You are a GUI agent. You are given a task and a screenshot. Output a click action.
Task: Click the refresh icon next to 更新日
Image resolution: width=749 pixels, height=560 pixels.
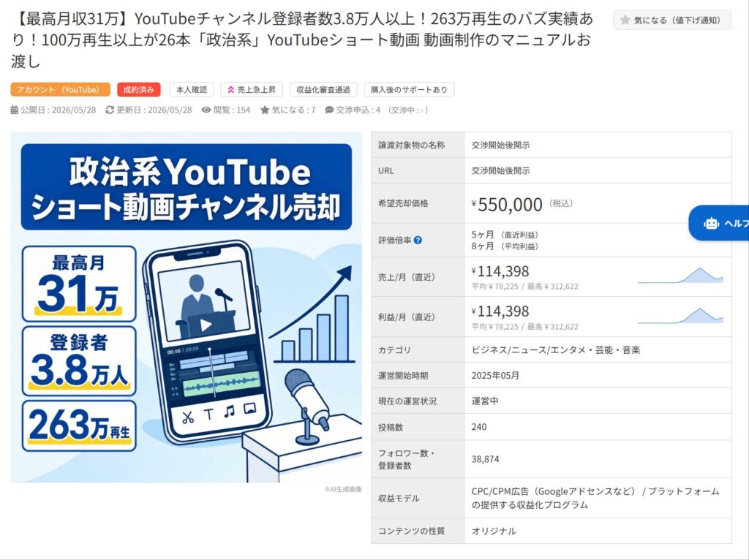[110, 110]
